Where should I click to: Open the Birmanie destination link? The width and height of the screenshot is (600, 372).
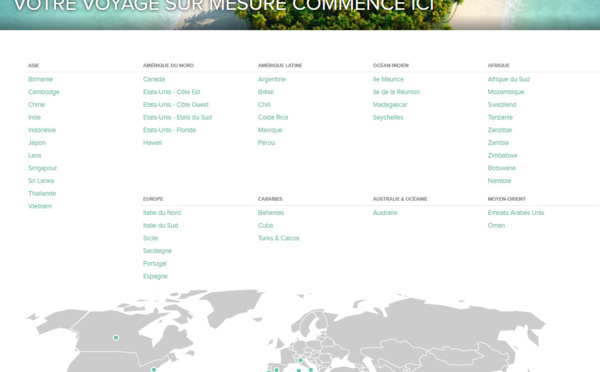pyautogui.click(x=41, y=79)
